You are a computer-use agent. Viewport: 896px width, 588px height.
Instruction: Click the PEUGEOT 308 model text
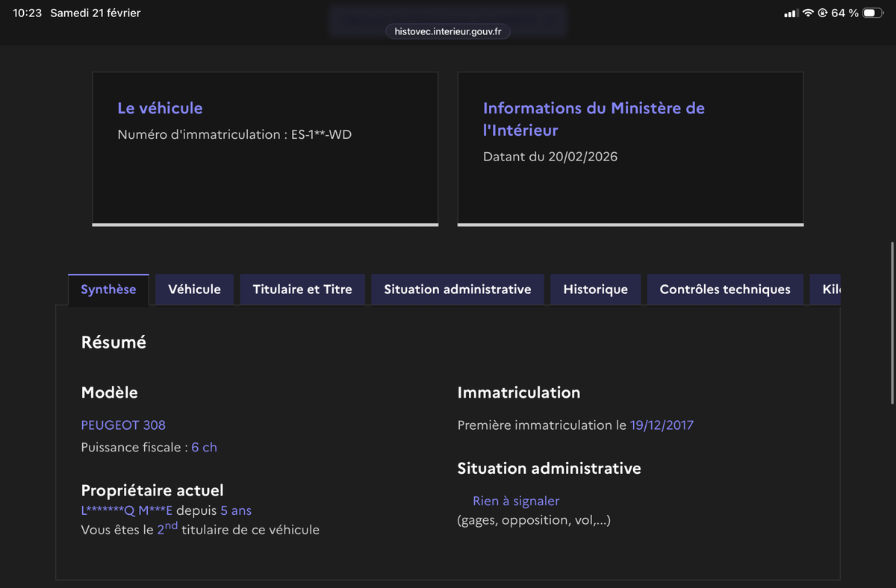[123, 425]
